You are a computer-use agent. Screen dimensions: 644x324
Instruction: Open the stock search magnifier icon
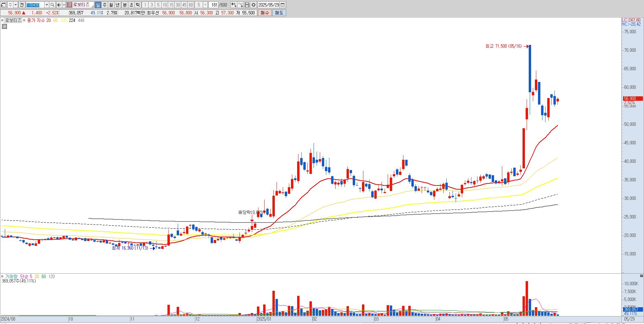coord(52,5)
